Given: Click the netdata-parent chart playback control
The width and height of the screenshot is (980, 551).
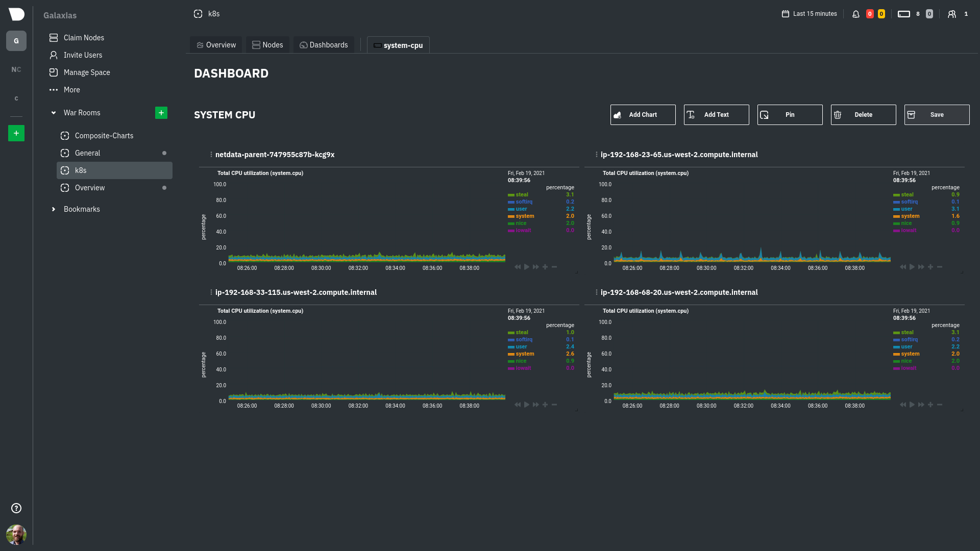Looking at the screenshot, I should click(526, 266).
